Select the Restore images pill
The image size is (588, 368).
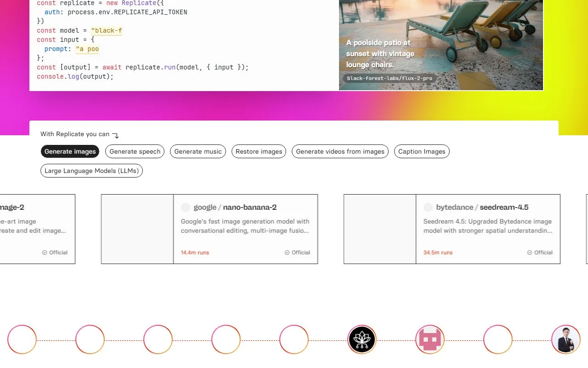pyautogui.click(x=259, y=151)
